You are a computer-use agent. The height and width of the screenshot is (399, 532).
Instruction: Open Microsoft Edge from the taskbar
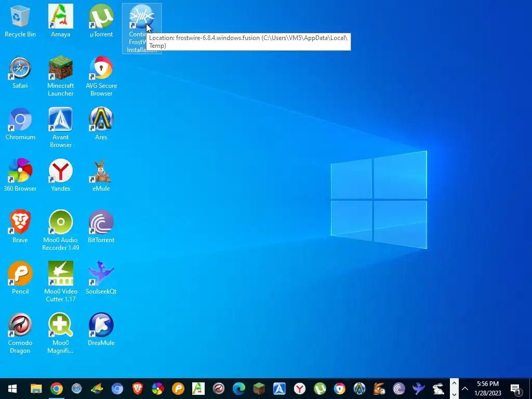point(239,389)
